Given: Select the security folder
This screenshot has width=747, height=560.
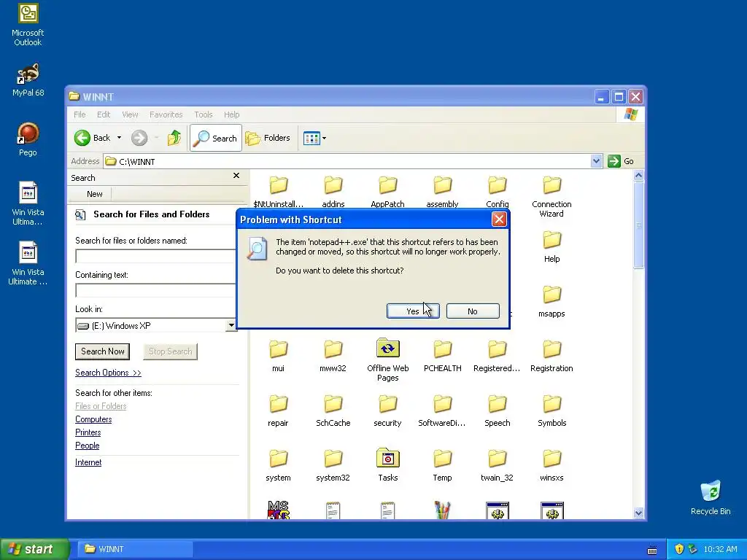Looking at the screenshot, I should pyautogui.click(x=387, y=411).
